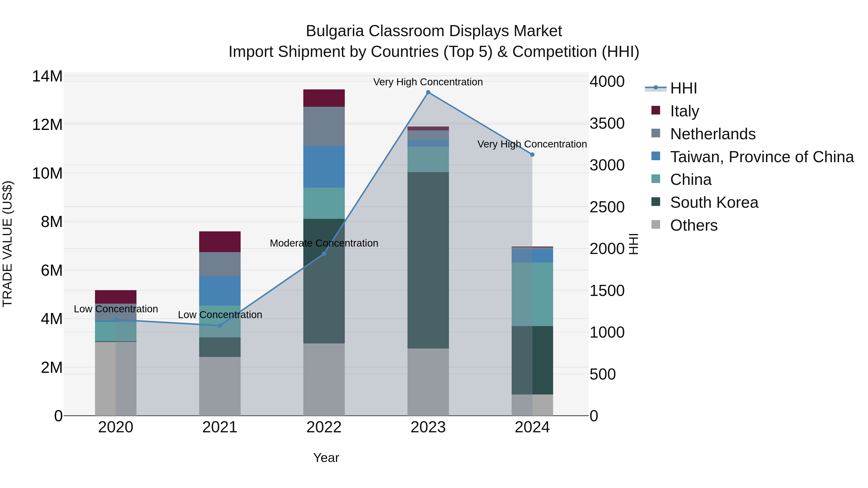
Task: Click the vertical HHI axis title
Action: (x=634, y=244)
